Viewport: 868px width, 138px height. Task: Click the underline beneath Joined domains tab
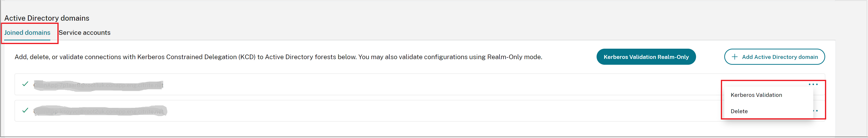27,40
